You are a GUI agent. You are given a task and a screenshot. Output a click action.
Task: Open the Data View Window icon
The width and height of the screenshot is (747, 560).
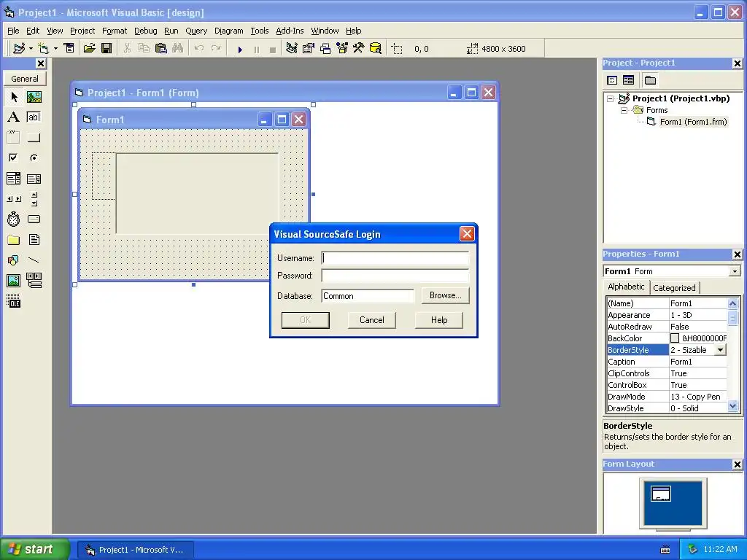point(376,48)
